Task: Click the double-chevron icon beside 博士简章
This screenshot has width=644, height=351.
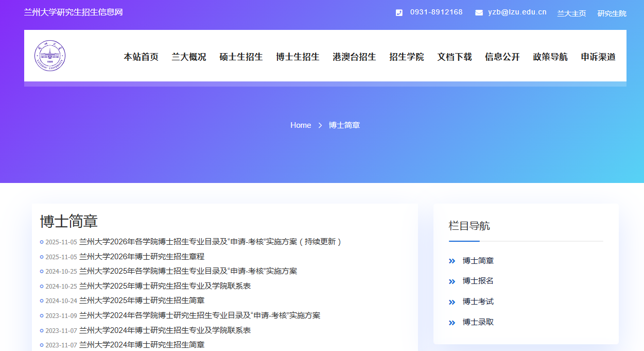Action: [452, 261]
